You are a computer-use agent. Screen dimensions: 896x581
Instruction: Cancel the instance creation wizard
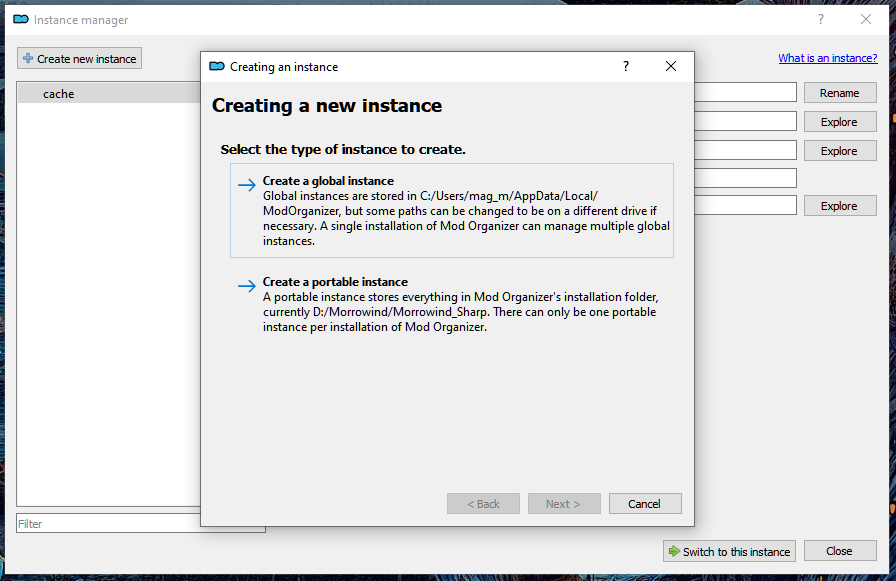pos(645,504)
